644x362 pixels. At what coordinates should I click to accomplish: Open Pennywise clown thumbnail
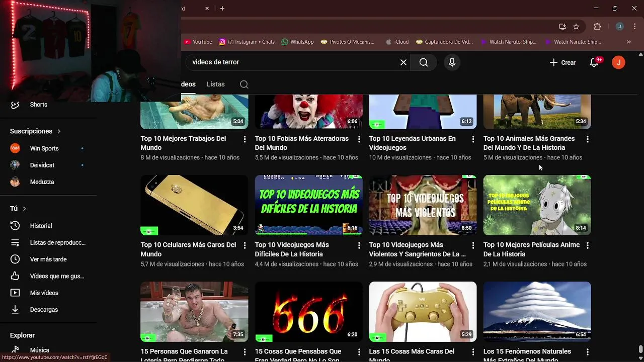click(308, 112)
